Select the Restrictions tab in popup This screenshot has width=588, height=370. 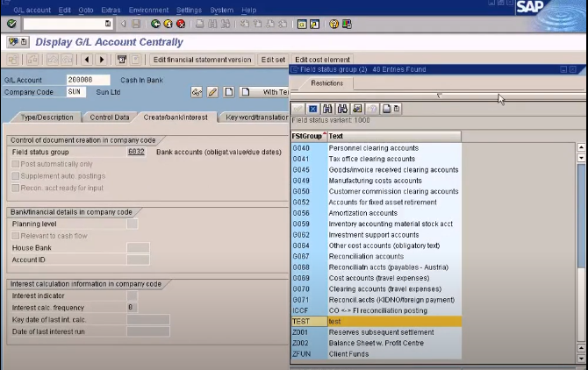pos(326,83)
